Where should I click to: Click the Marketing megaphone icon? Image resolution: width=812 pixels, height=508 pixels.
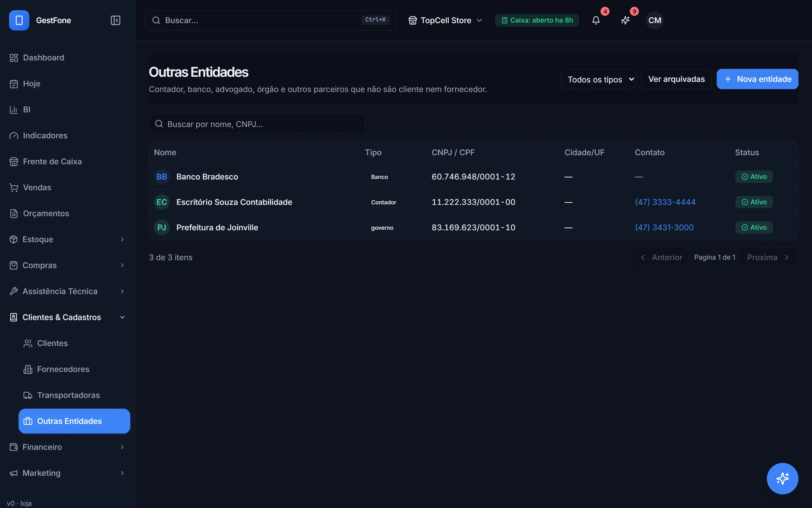14,473
